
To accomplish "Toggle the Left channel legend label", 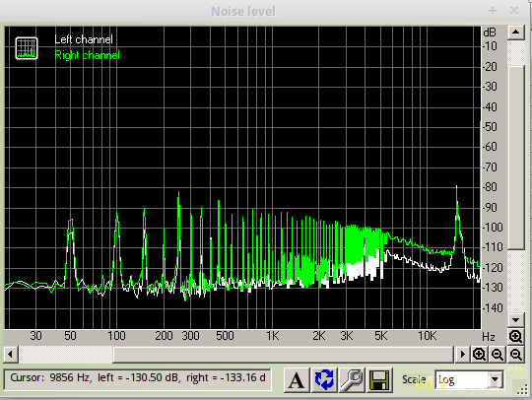I will click(x=84, y=39).
